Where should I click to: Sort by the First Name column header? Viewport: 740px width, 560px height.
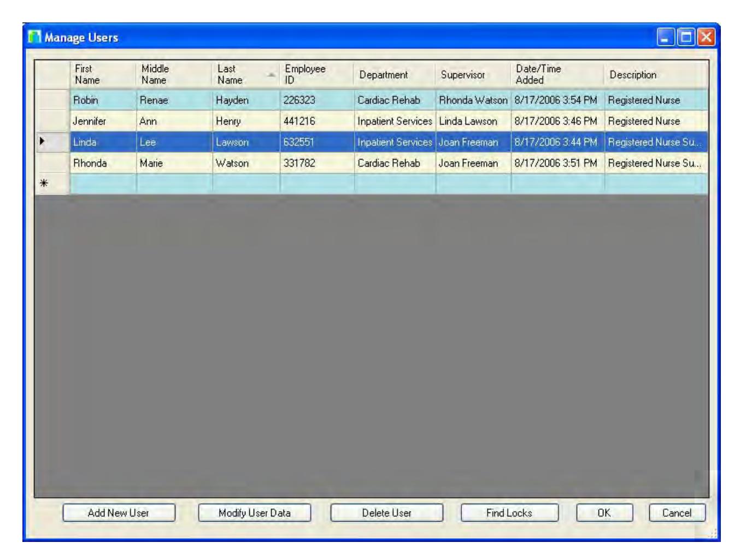(103, 75)
